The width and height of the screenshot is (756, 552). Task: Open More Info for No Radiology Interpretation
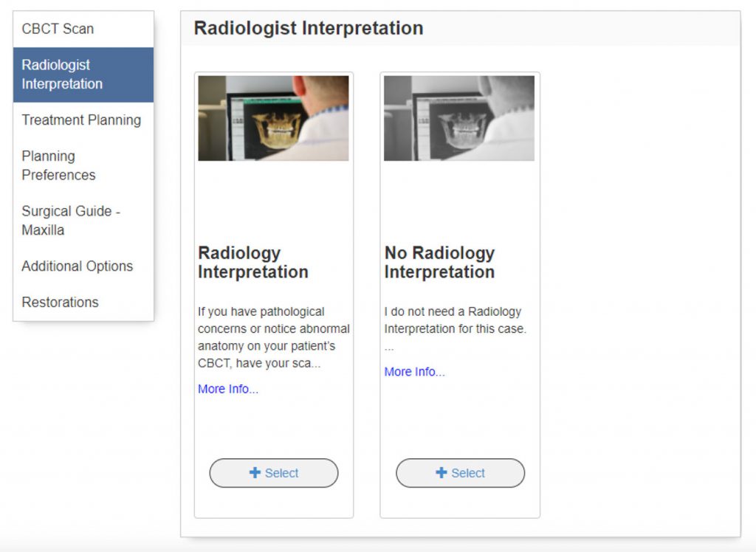[414, 372]
